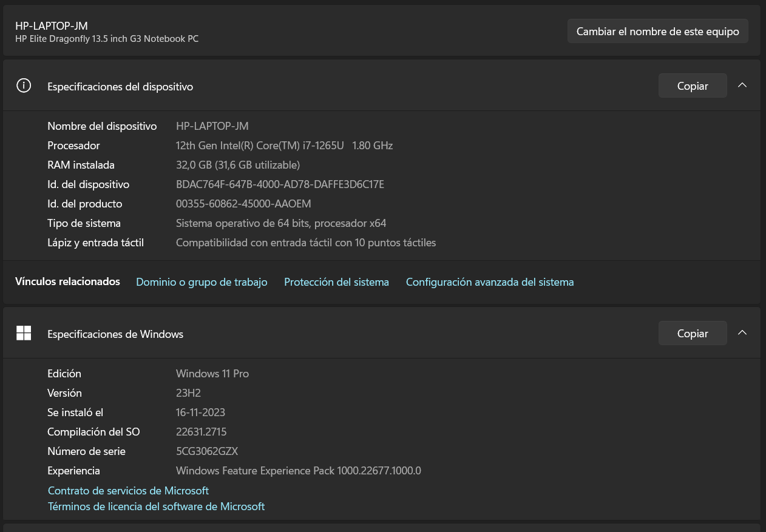
Task: Click the Nombre del dispositivo label
Action: 102,126
